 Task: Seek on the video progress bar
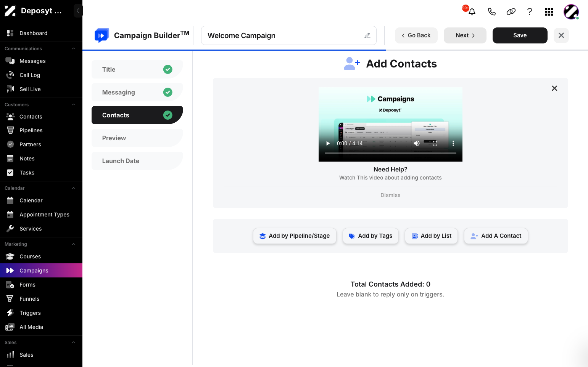tap(390, 153)
